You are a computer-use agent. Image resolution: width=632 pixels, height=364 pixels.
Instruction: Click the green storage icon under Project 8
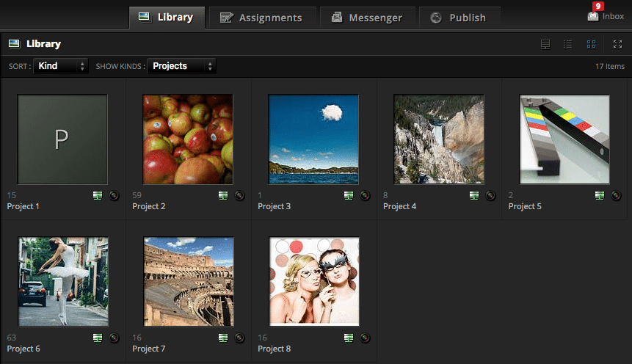coord(349,338)
